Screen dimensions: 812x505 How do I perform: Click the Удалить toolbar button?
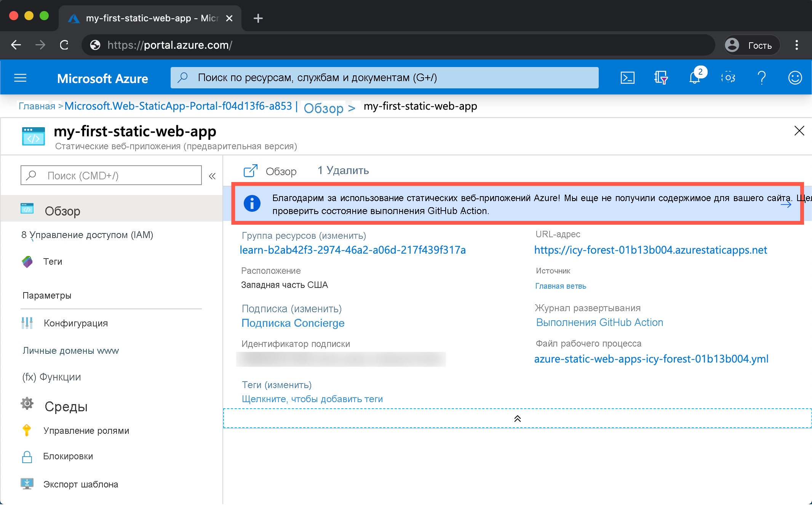[x=343, y=170]
